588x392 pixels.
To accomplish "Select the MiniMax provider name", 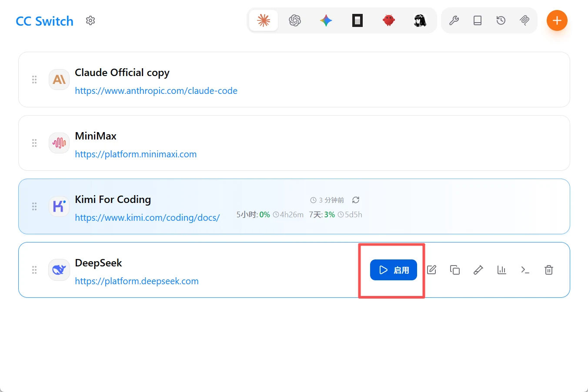I will (96, 136).
